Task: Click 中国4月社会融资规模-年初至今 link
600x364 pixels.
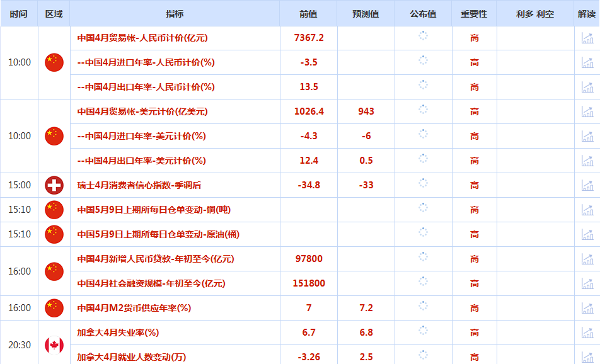Action: click(151, 283)
